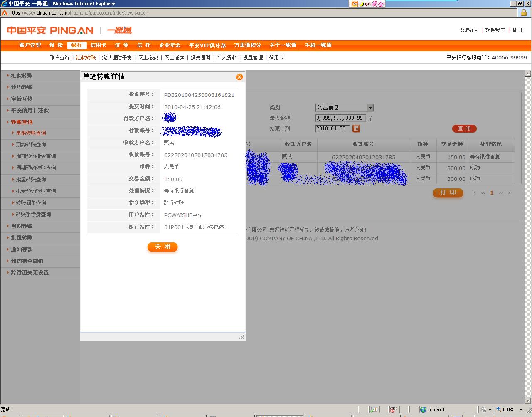Select the 信用卡 main navigation tab
Viewport: 532px width, 417px height.
pos(99,45)
